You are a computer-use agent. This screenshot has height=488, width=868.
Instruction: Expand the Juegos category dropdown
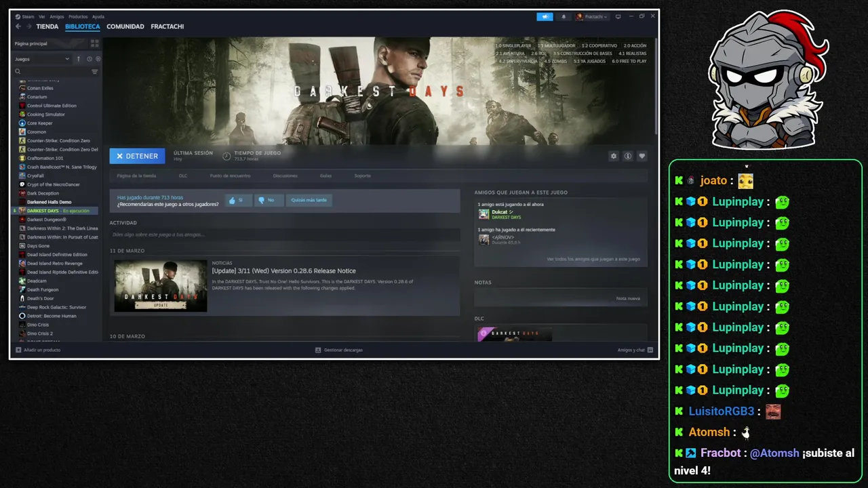pyautogui.click(x=42, y=59)
